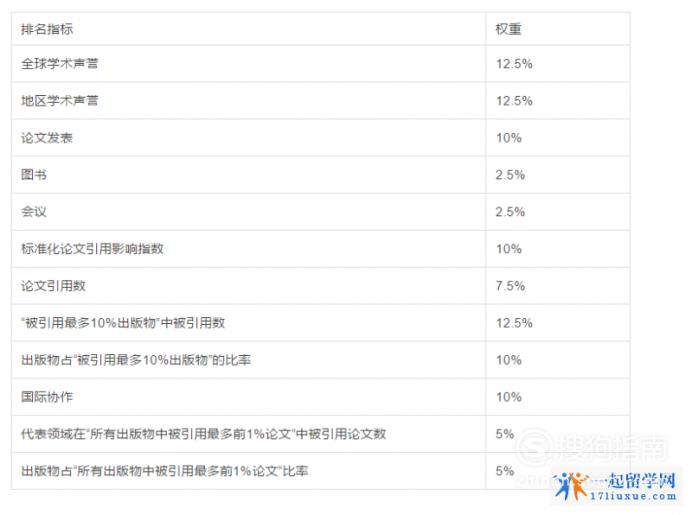
Task: Click the 地区学术声誉 row label
Action: point(60,101)
